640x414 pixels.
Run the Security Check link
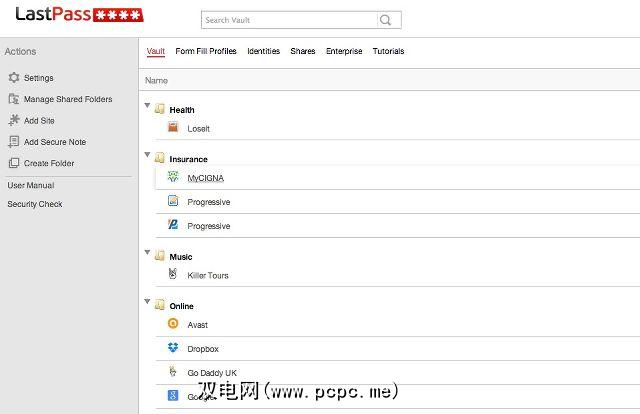tap(35, 204)
